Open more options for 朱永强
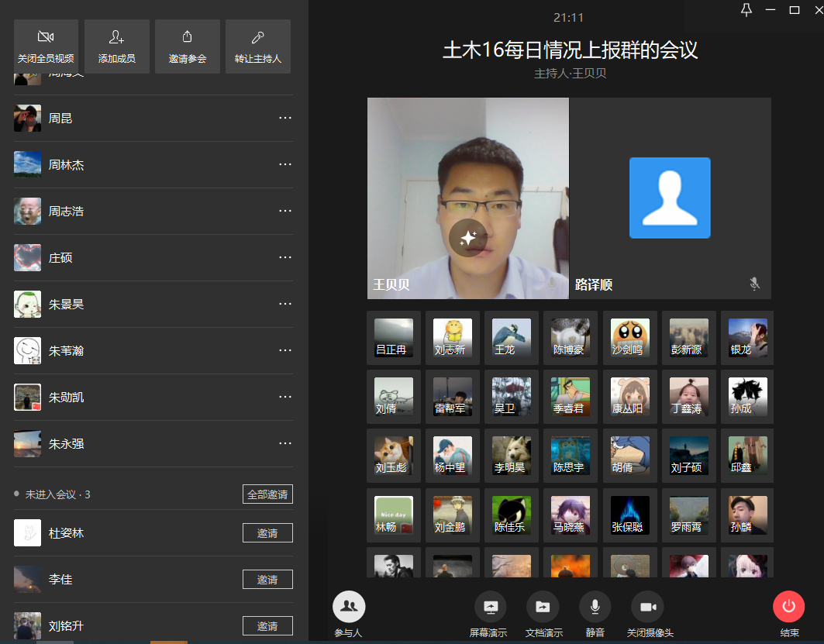The height and width of the screenshot is (644, 824). coord(285,443)
